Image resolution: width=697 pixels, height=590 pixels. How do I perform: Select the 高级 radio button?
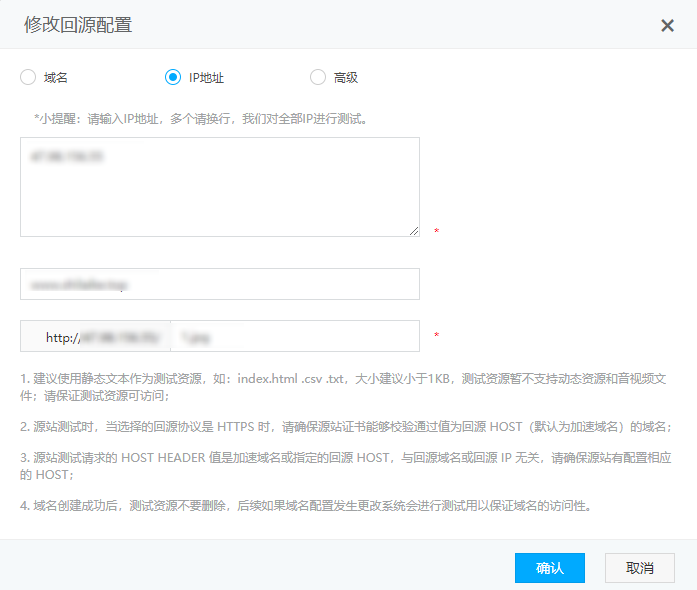coord(318,77)
